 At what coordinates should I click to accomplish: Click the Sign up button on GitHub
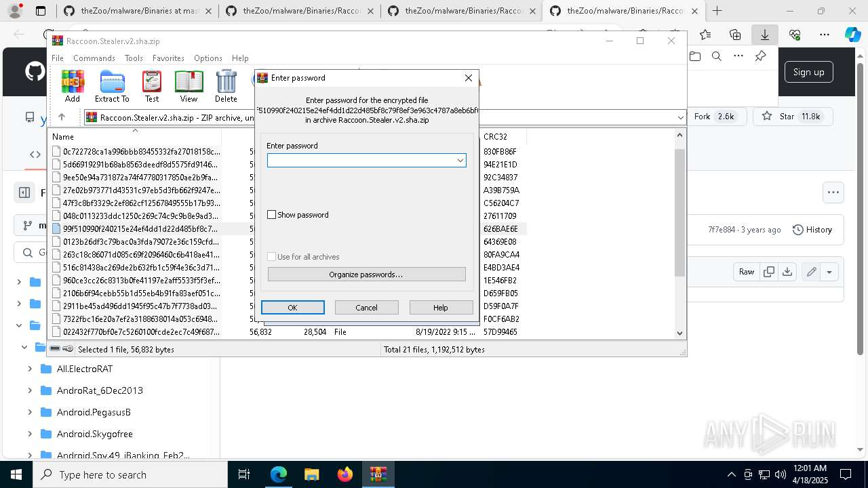(x=808, y=73)
